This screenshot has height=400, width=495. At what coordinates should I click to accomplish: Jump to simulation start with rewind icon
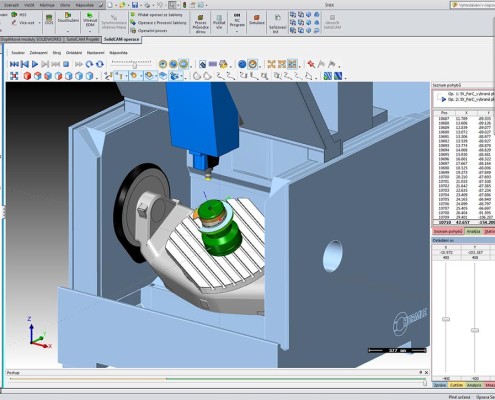tap(14, 64)
